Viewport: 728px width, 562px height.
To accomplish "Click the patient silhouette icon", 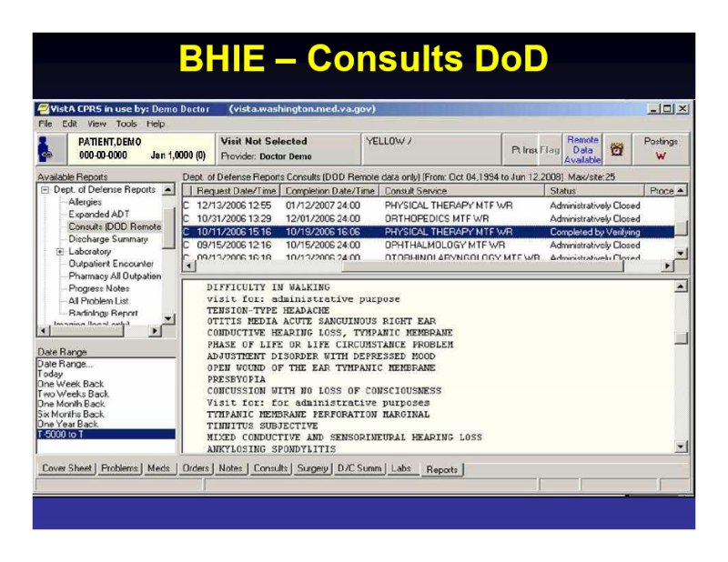I will pyautogui.click(x=45, y=149).
